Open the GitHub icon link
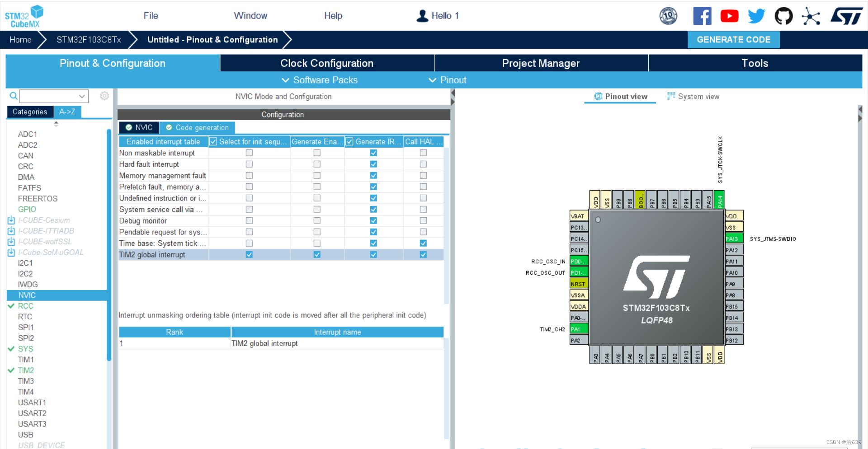Viewport: 868px width, 449px height. point(783,16)
